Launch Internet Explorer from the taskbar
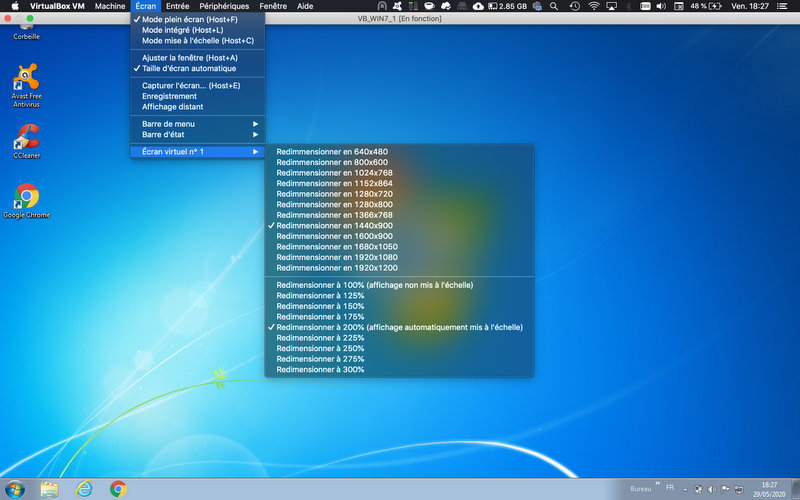 (x=84, y=489)
